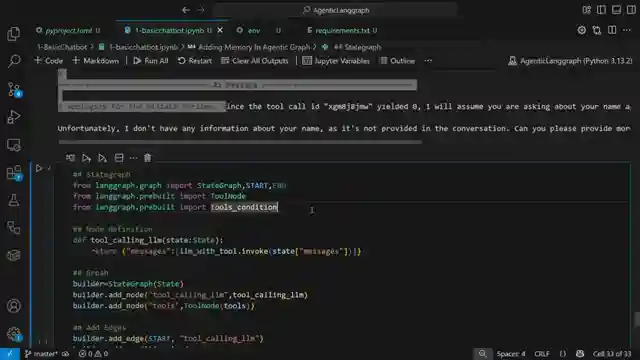
Task: Add a new Code cell
Action: pos(49,61)
